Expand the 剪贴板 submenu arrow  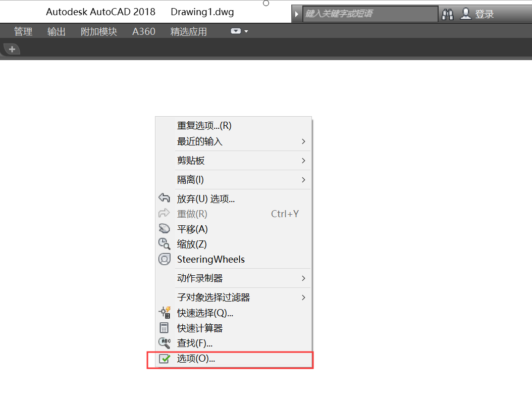click(304, 160)
